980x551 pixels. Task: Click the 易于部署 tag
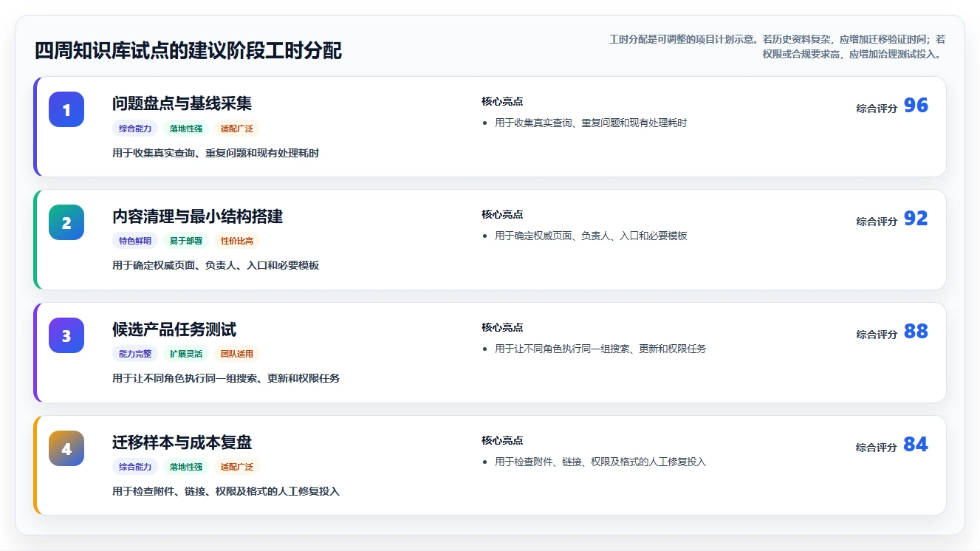click(x=186, y=241)
